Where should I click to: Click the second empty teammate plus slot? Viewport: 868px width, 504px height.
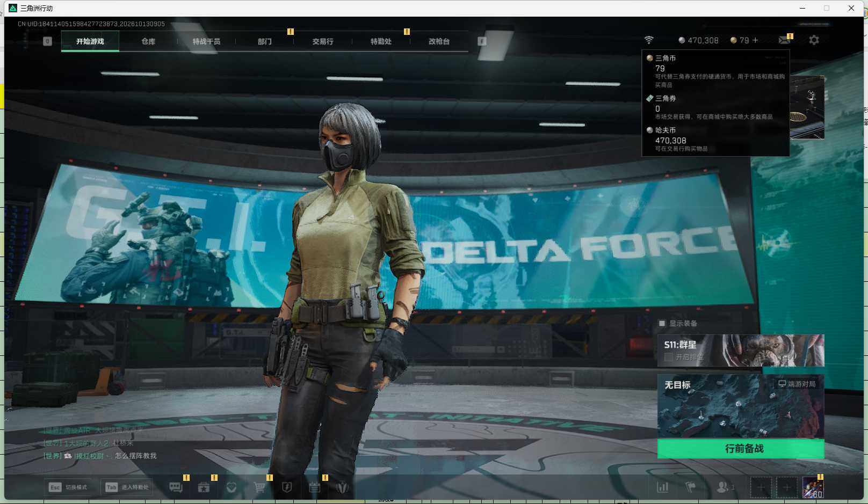click(786, 487)
